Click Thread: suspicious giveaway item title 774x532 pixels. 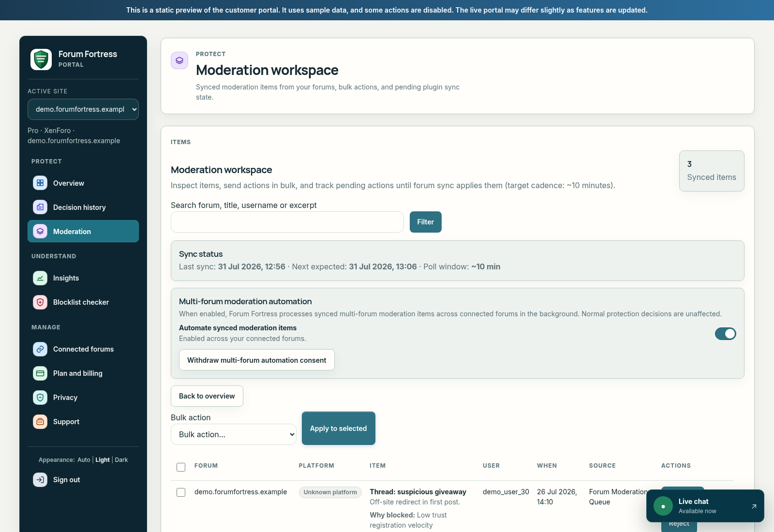(418, 492)
